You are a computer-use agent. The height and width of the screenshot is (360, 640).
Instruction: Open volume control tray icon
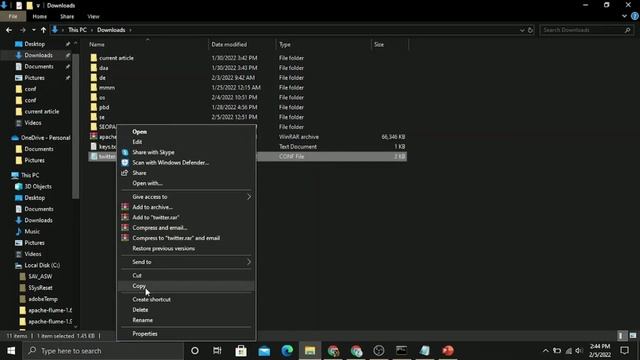click(579, 351)
